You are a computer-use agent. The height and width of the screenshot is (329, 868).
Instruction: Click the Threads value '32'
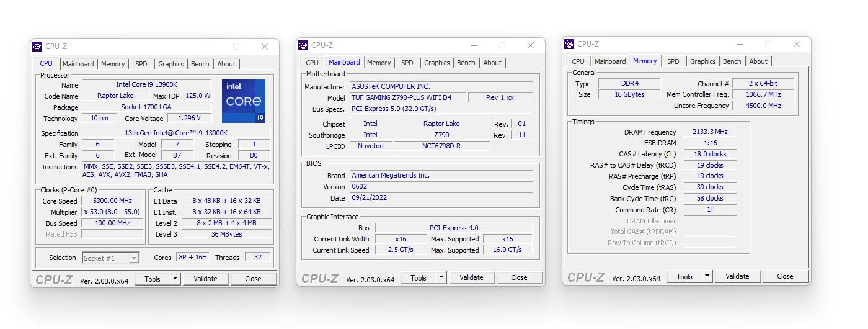258,257
